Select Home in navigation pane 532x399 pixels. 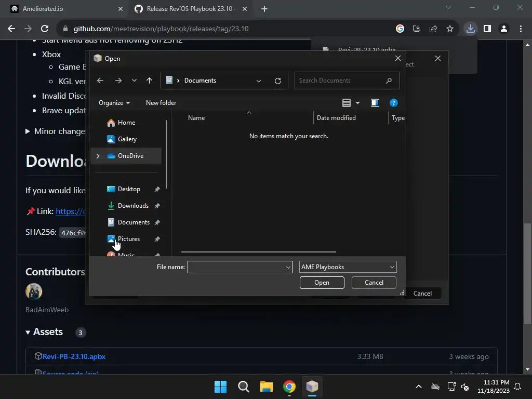126,123
